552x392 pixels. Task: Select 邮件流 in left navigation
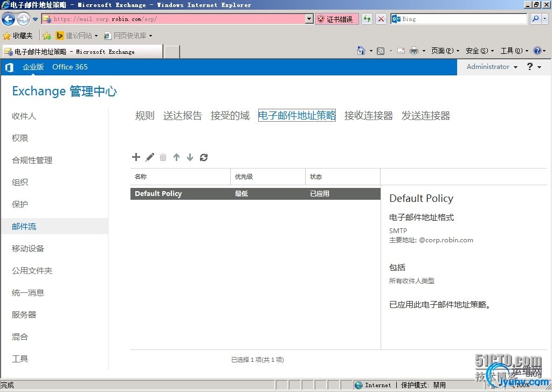[54, 226]
